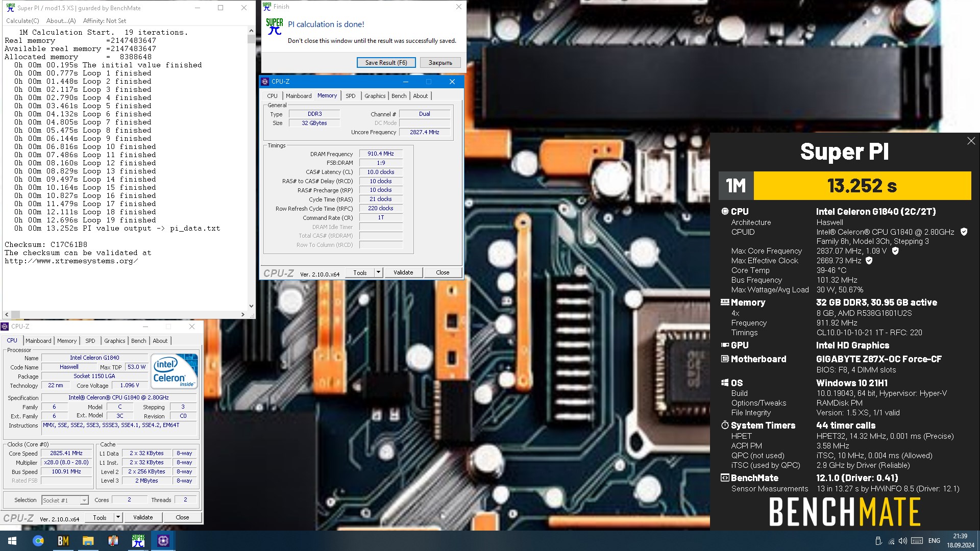Open Bench tab in lower CPU-Z window
Screen dimensions: 980x551
tap(139, 341)
